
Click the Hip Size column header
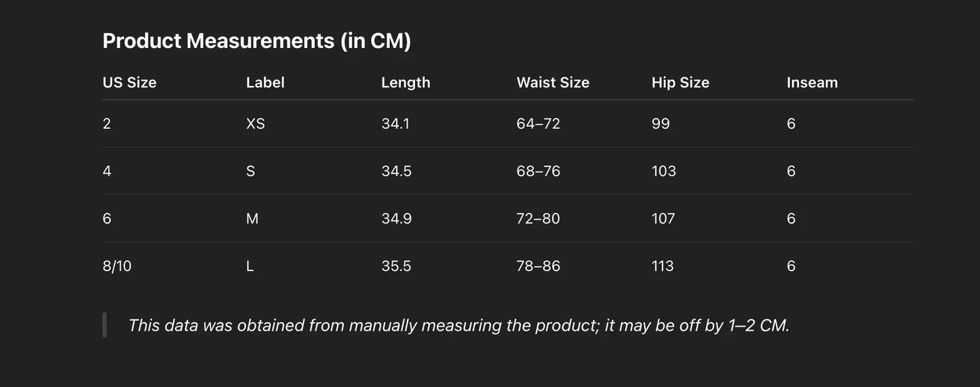coord(680,83)
